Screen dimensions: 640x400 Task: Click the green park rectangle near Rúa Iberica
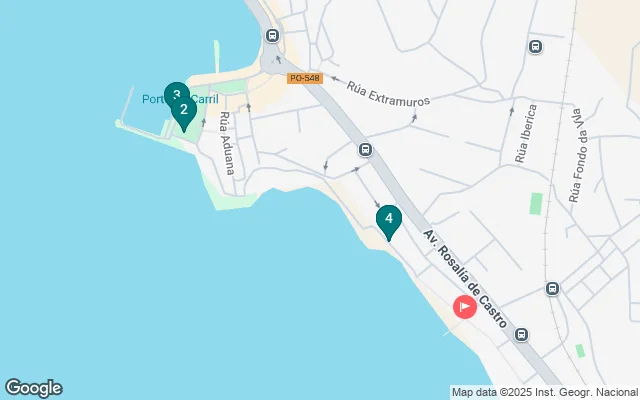[x=536, y=204]
